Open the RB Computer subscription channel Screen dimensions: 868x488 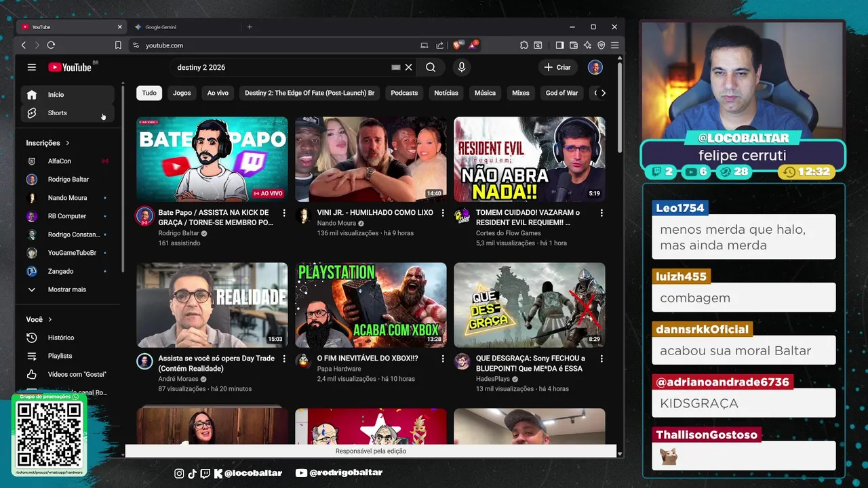pyautogui.click(x=67, y=216)
